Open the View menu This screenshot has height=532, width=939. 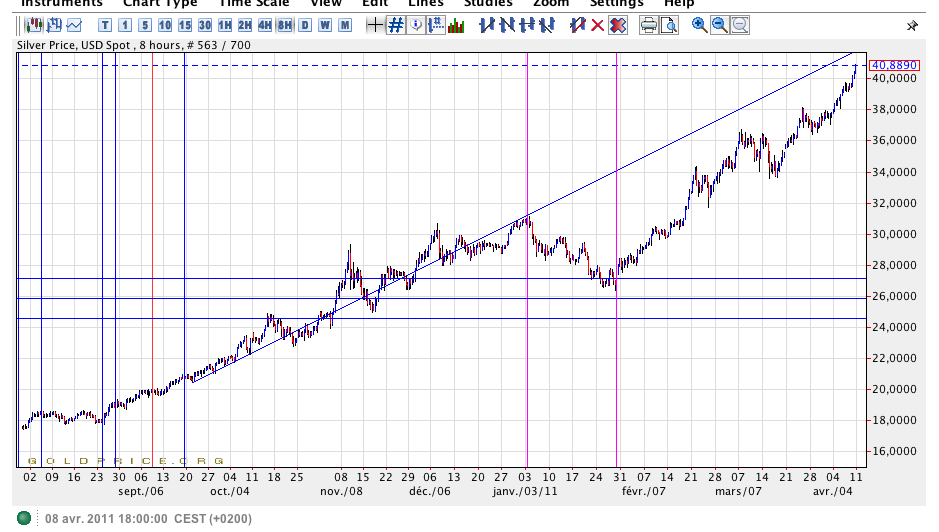(x=326, y=3)
